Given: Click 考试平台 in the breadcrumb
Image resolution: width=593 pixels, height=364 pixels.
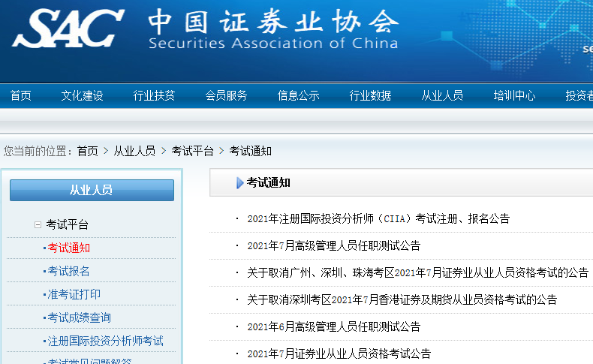Looking at the screenshot, I should point(192,151).
